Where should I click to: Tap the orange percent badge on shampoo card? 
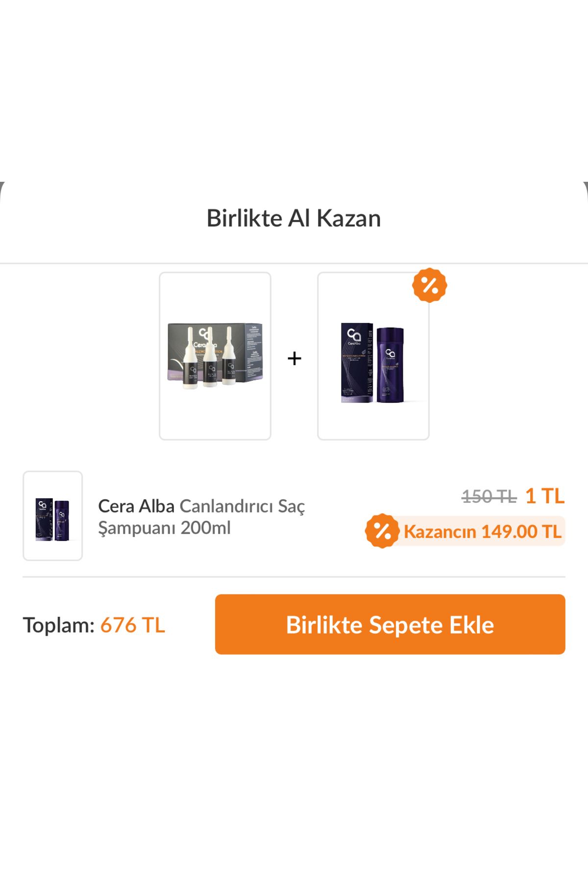pyautogui.click(x=429, y=285)
